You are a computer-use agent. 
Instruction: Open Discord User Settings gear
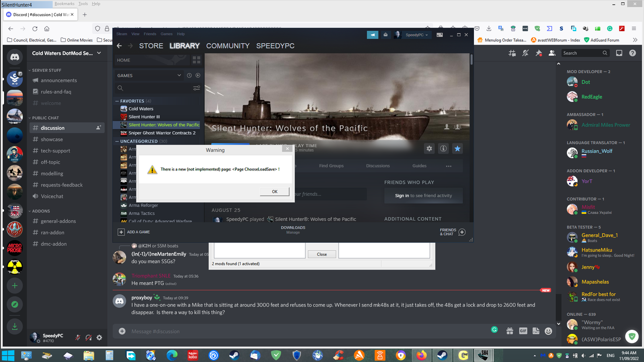[x=99, y=337]
